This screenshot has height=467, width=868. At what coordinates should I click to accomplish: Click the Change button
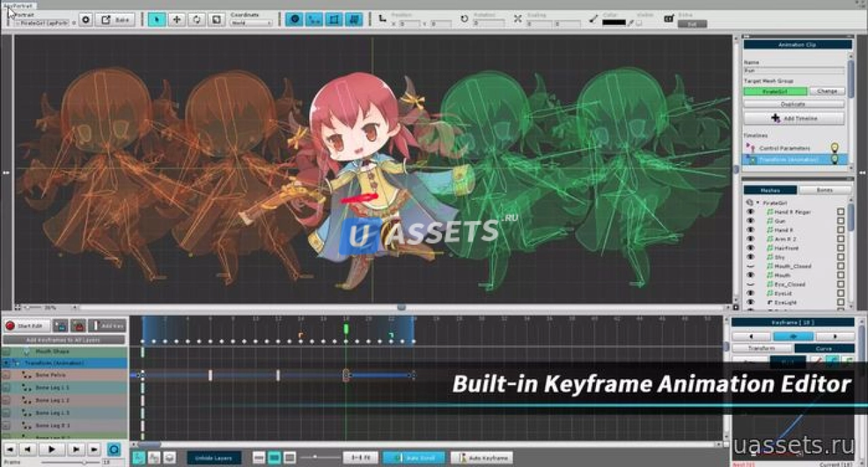[x=827, y=91]
